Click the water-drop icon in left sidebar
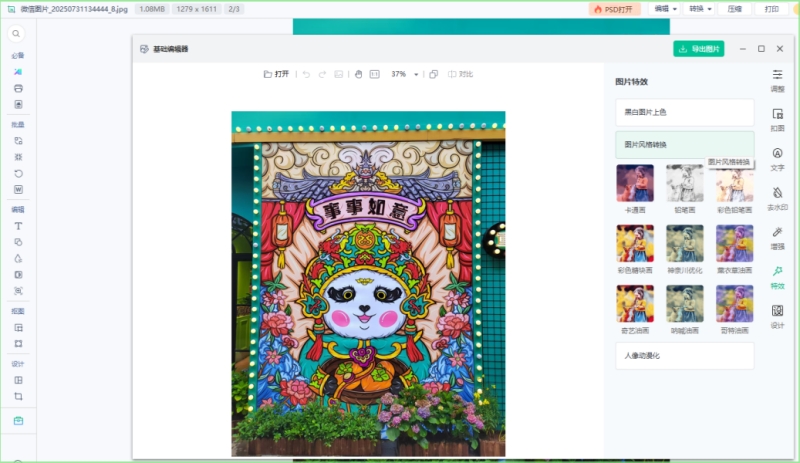 (x=18, y=258)
